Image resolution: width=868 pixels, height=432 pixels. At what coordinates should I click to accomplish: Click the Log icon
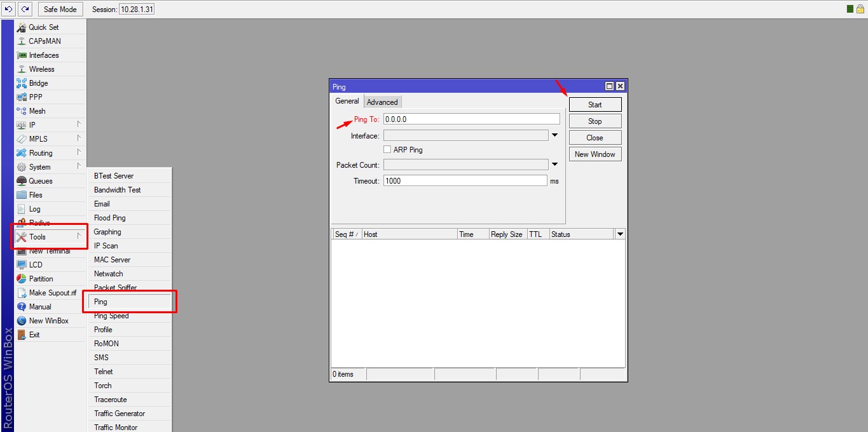[22, 209]
